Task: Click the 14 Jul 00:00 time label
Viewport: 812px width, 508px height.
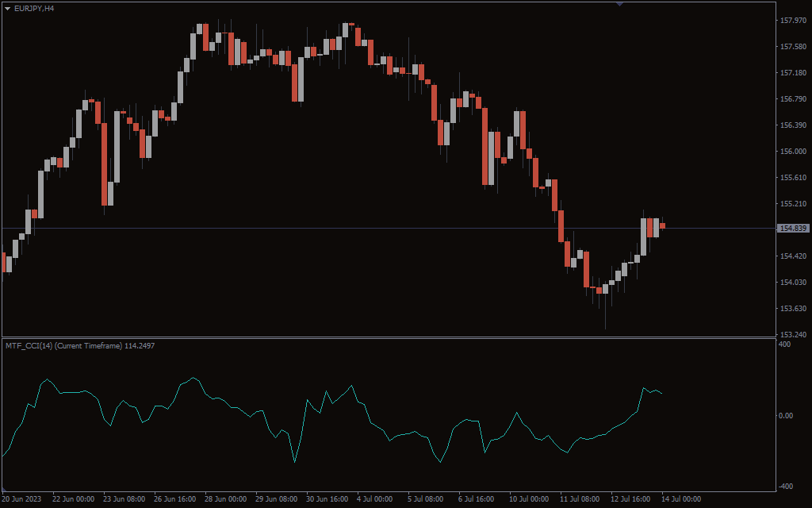Action: pyautogui.click(x=681, y=499)
